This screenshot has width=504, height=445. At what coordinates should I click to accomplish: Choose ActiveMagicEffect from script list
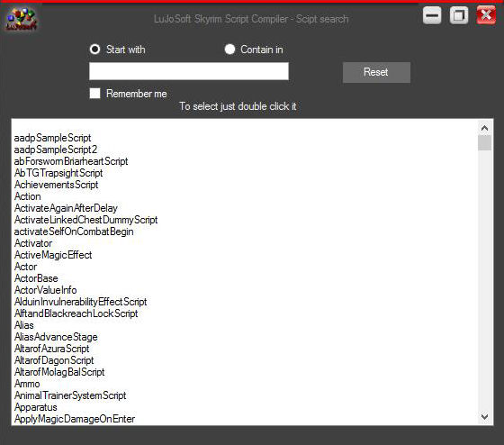coord(53,255)
